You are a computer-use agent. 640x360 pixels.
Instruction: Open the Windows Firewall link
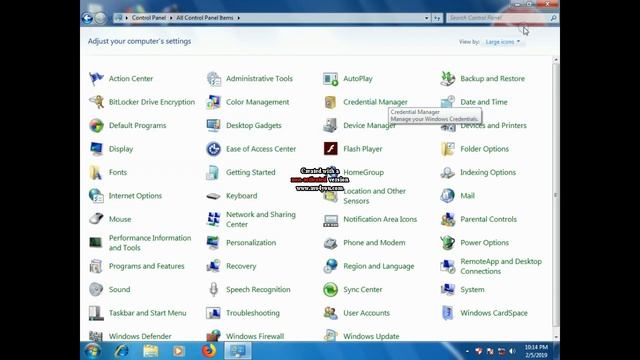pos(255,336)
